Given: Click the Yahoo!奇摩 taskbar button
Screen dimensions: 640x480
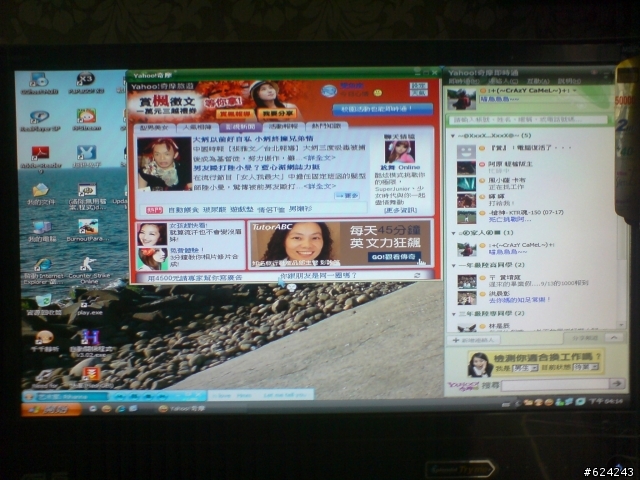Looking at the screenshot, I should (x=182, y=408).
